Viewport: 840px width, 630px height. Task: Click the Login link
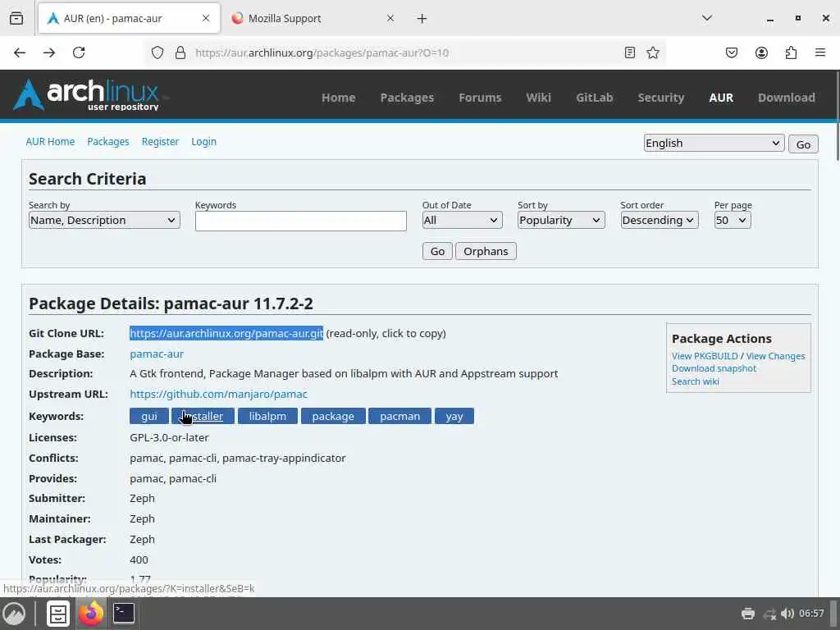point(203,141)
